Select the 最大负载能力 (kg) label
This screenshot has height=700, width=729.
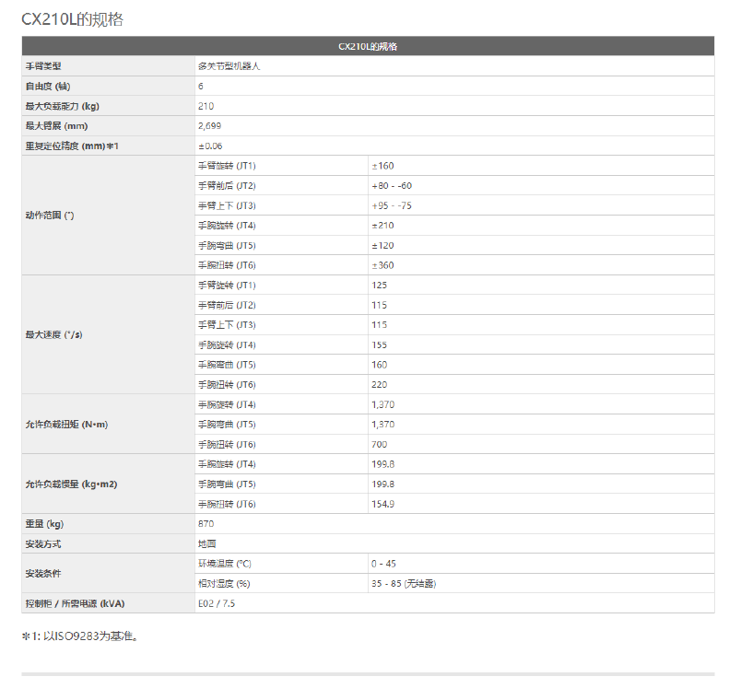click(x=62, y=106)
